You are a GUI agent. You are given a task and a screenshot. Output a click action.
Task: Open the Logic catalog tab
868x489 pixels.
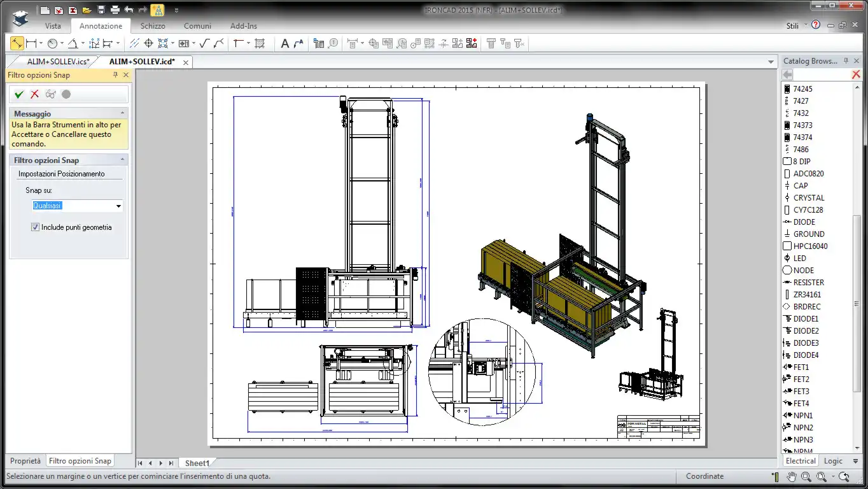click(x=833, y=461)
